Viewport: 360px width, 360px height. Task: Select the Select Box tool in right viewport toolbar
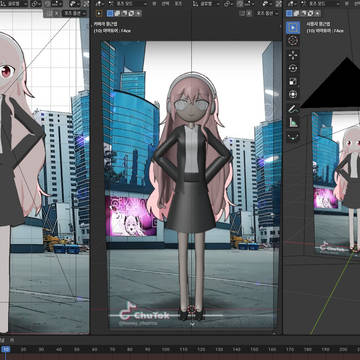click(x=293, y=28)
